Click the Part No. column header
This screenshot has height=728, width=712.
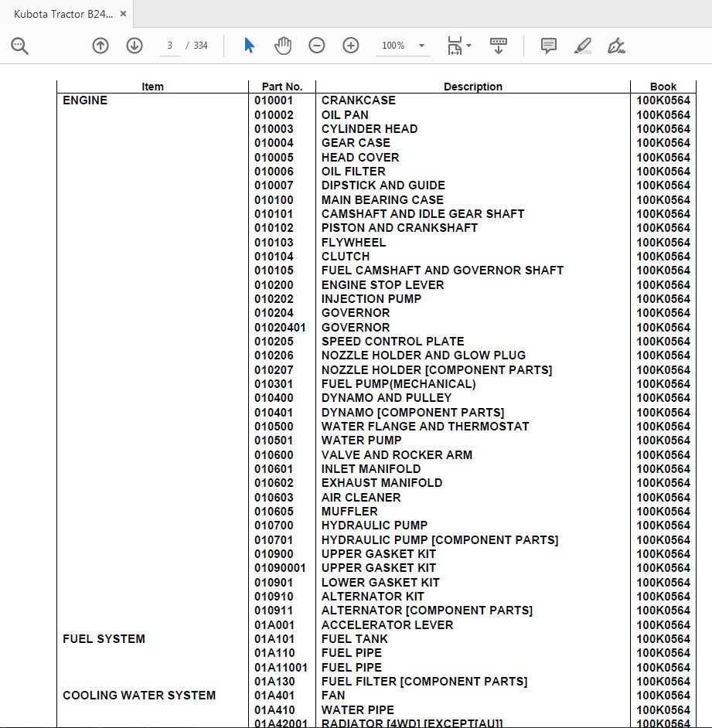pyautogui.click(x=282, y=87)
